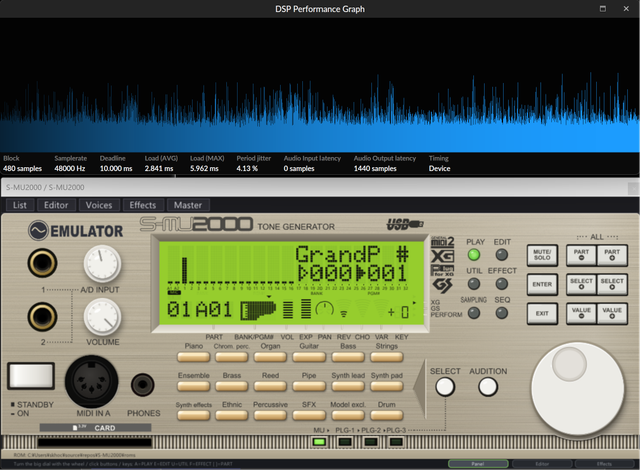Click the XG logo icon
Image resolution: width=640 pixels, height=470 pixels.
[x=442, y=256]
